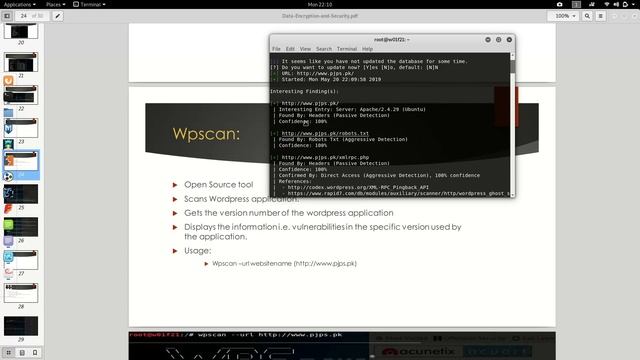Show outline view in the sidebar footer
640x360 pixels.
(22, 352)
